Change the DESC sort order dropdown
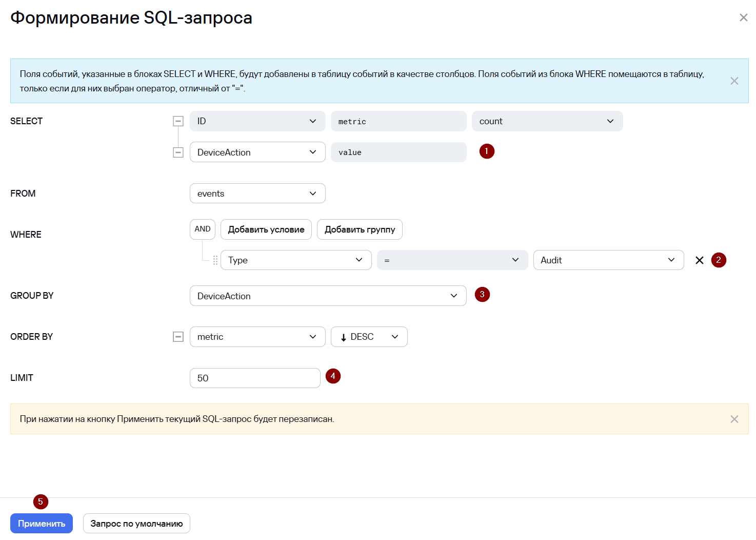 pyautogui.click(x=369, y=337)
